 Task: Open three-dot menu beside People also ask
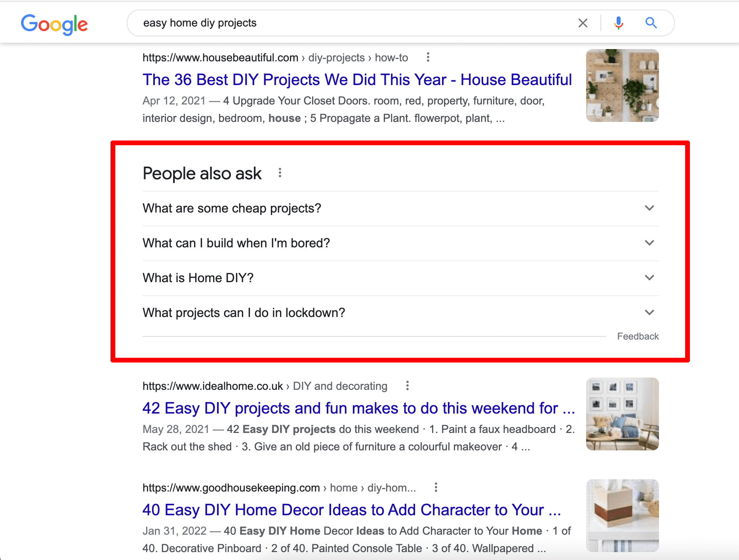coord(280,173)
